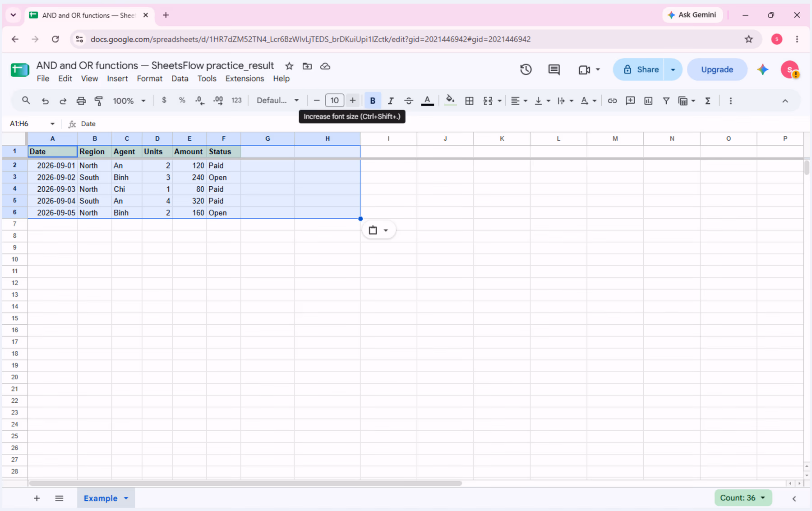Add a new sheet with plus button
This screenshot has width=812, height=511.
[x=37, y=498]
